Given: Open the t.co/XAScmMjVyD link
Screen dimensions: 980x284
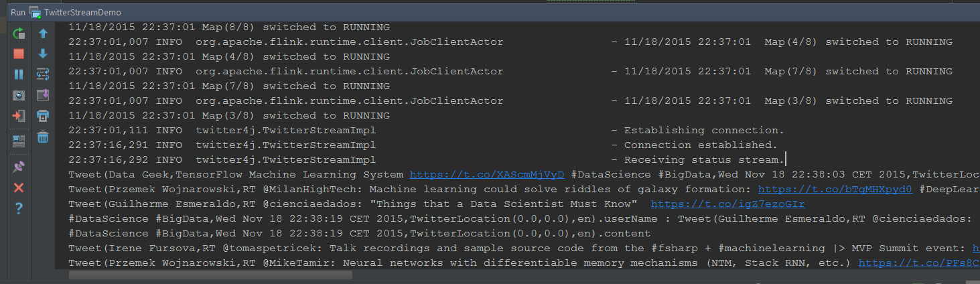Looking at the screenshot, I should [x=487, y=175].
